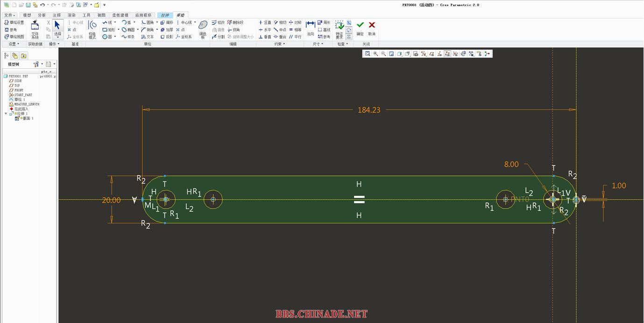The image size is (644, 323).
Task: Open the 椭圆 tool dropdown arrow
Action: [138, 29]
